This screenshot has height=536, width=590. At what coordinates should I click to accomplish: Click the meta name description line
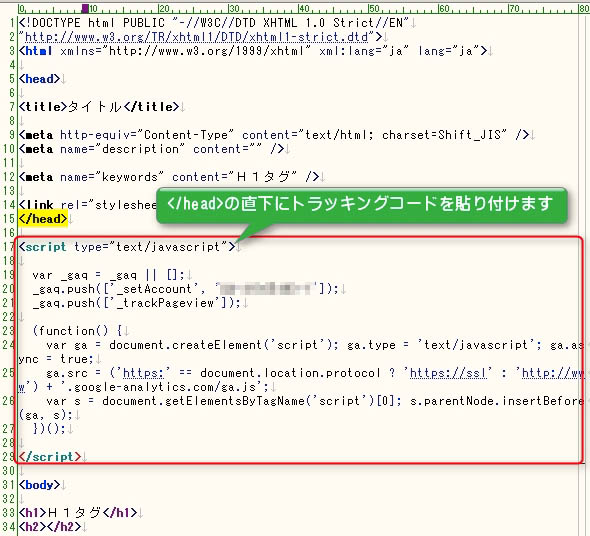[152, 149]
